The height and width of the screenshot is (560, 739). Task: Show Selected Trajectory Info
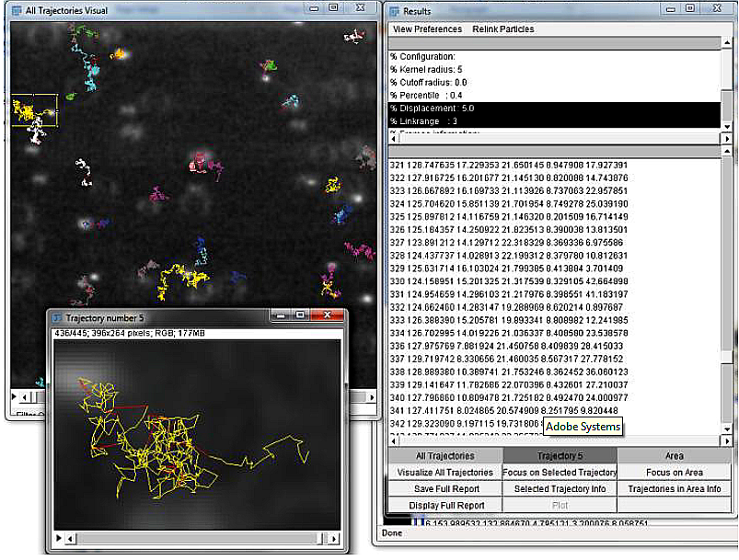pos(560,489)
